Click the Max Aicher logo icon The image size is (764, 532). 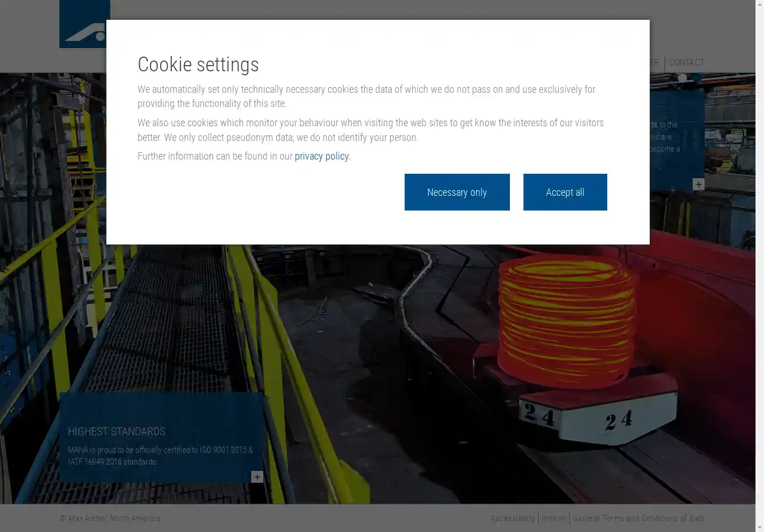tap(84, 24)
